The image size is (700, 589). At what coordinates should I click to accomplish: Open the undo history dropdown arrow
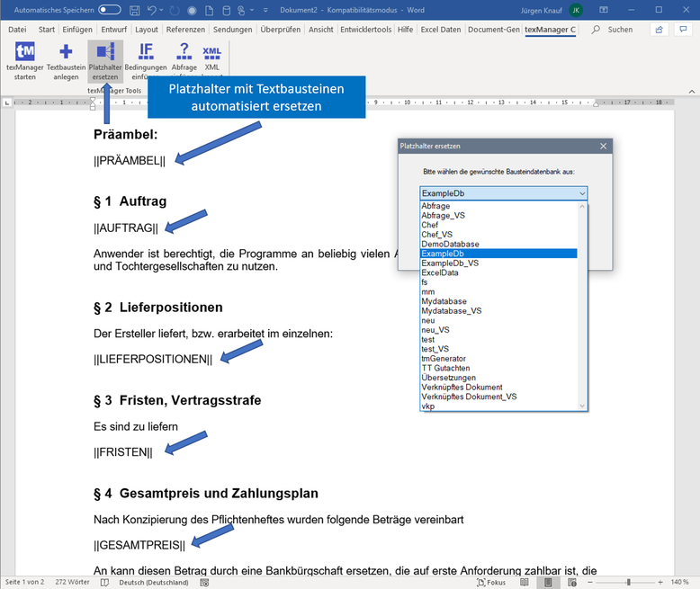coord(161,10)
